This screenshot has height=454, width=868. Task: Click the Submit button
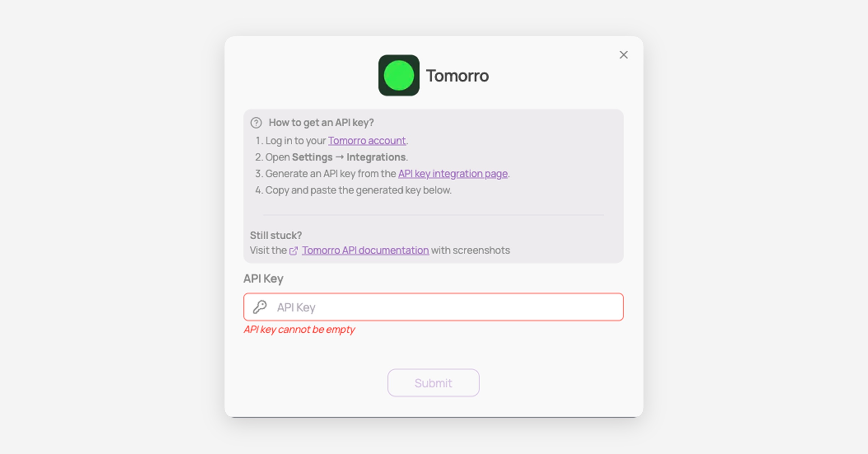pos(433,383)
